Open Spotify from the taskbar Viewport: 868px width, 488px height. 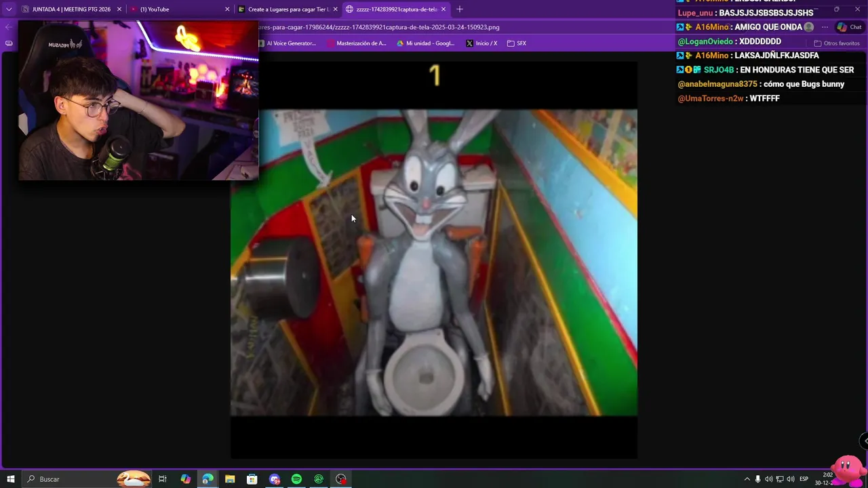click(x=296, y=479)
